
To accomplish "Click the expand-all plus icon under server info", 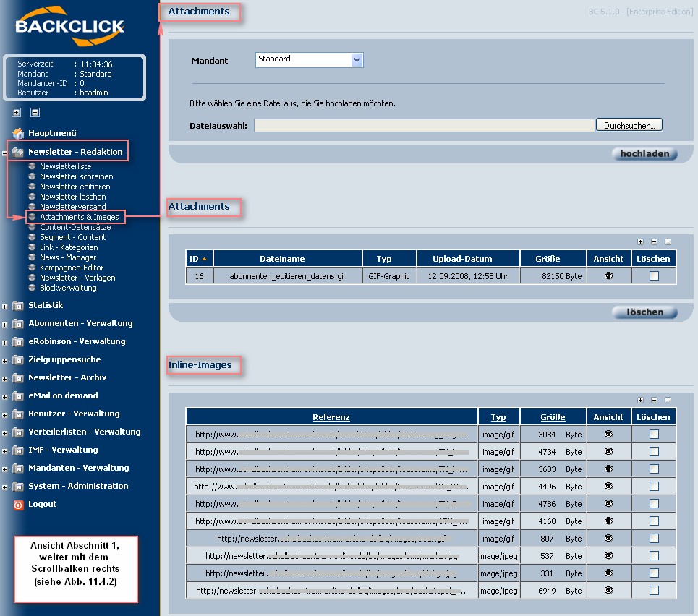I will pyautogui.click(x=17, y=112).
